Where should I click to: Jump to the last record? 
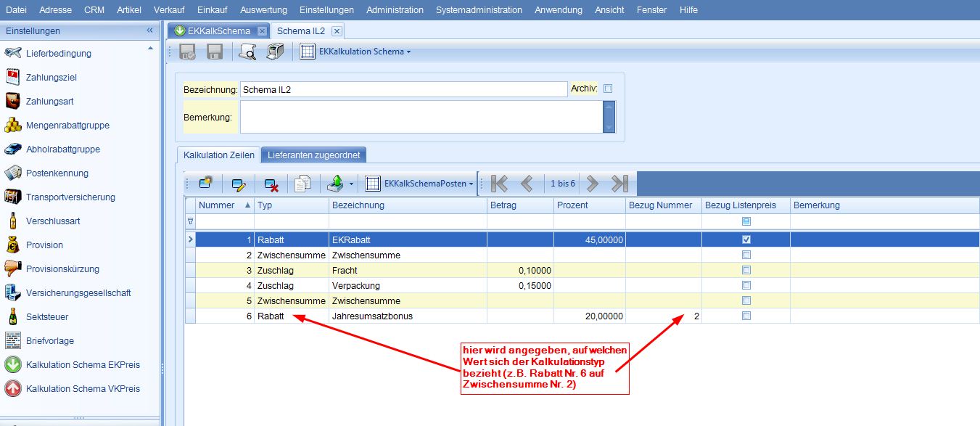point(619,184)
